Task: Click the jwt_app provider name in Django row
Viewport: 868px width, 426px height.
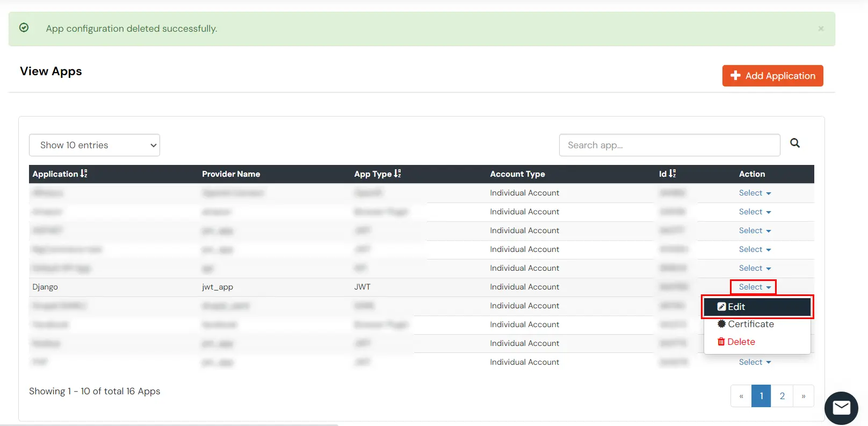Action: pyautogui.click(x=218, y=287)
